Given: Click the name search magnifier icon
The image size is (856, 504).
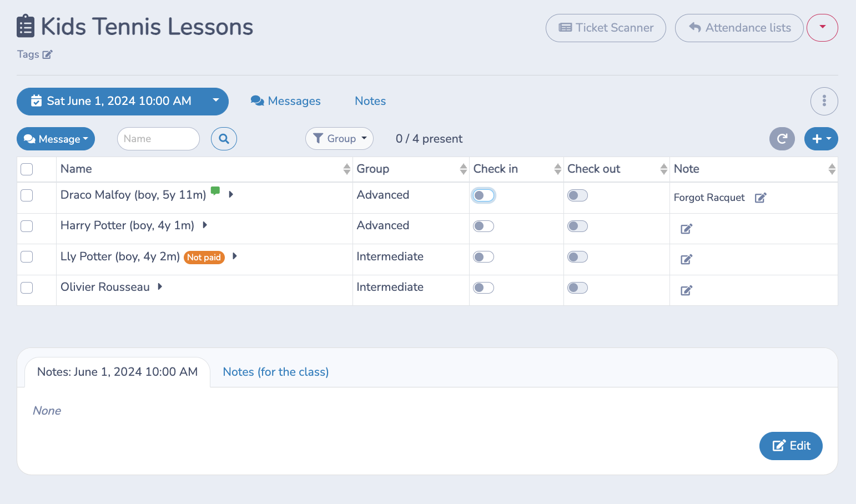Looking at the screenshot, I should 224,139.
